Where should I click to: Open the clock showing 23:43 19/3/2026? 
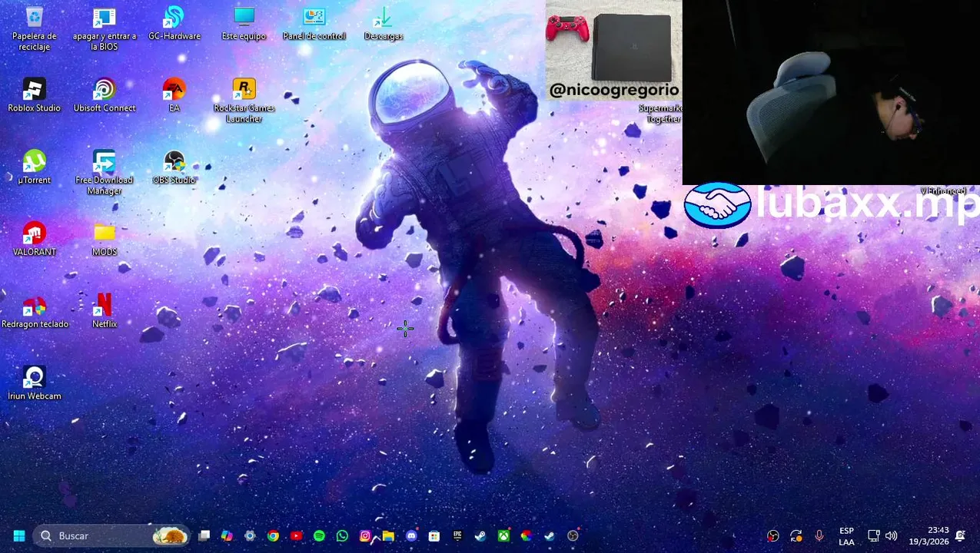coord(927,536)
